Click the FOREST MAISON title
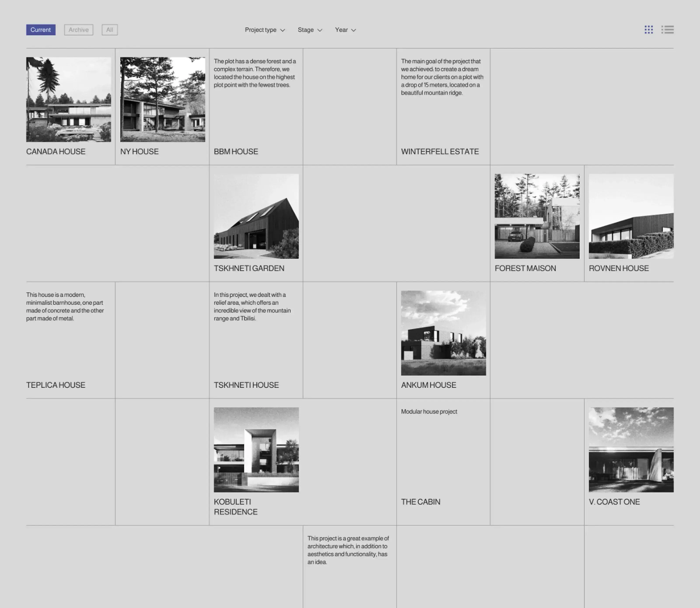This screenshot has height=608, width=700. click(525, 268)
